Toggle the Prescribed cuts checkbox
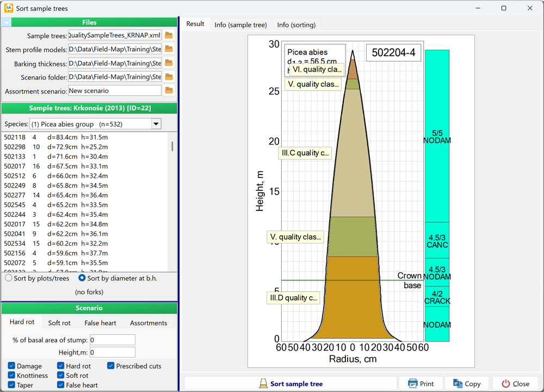The height and width of the screenshot is (392, 544). (x=111, y=366)
